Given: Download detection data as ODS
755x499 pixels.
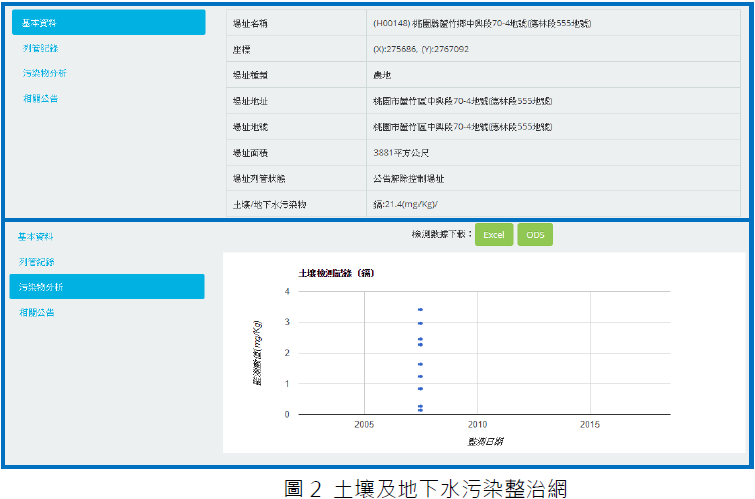Looking at the screenshot, I should pos(535,234).
